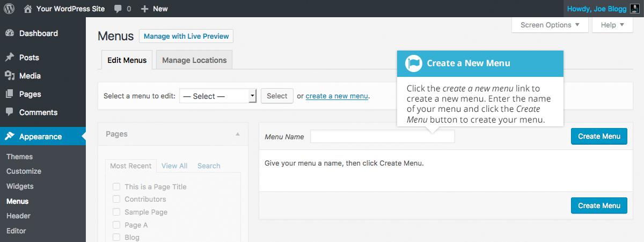The image size is (644, 242).
Task: Go to Themes submenu
Action: coord(19,156)
